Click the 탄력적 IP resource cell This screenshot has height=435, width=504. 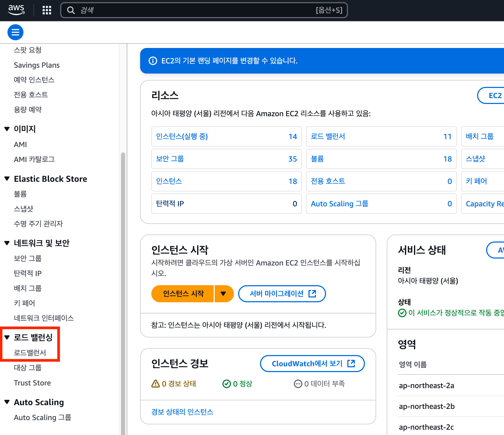coord(226,204)
